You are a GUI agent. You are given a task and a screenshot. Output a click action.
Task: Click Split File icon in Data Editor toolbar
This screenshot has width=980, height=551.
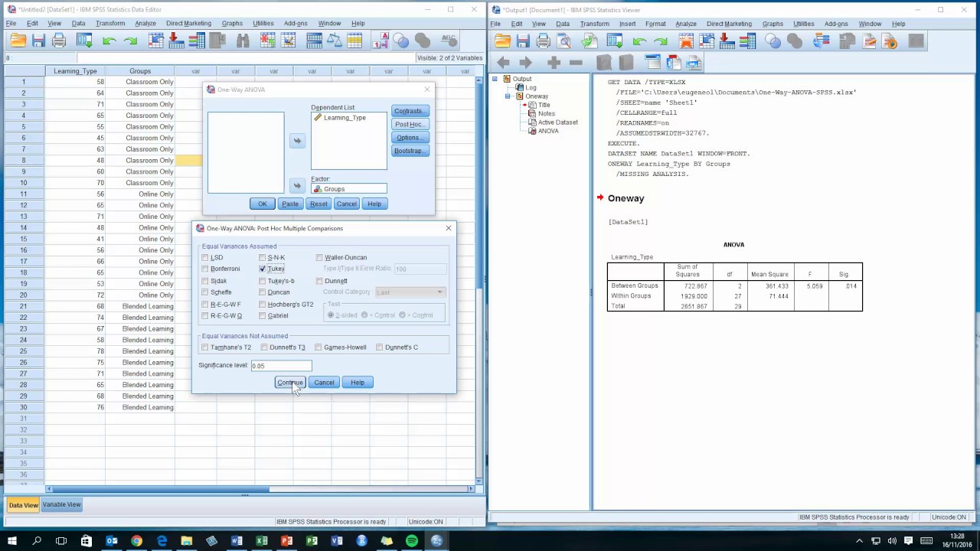tap(314, 41)
